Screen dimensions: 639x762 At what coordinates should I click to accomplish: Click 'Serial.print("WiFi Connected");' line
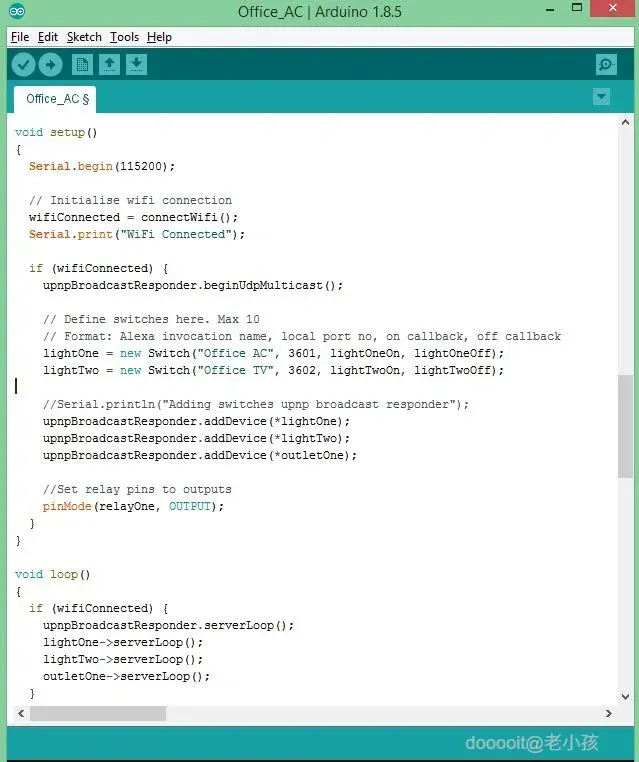pos(137,234)
